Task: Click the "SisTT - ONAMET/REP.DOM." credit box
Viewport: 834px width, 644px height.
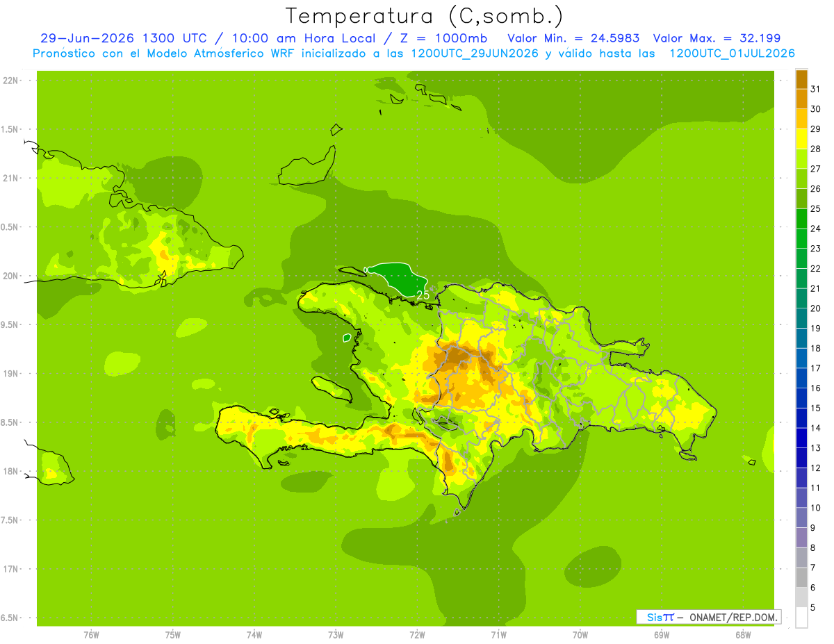Action: [709, 617]
